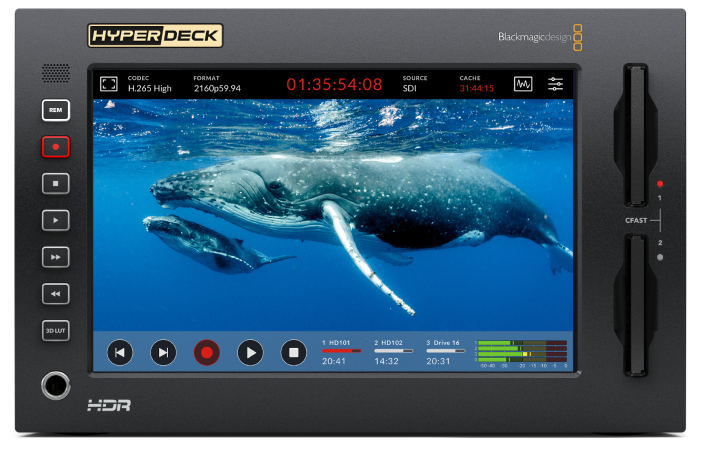
Task: Open the settings sliders menu icon
Action: [x=555, y=84]
